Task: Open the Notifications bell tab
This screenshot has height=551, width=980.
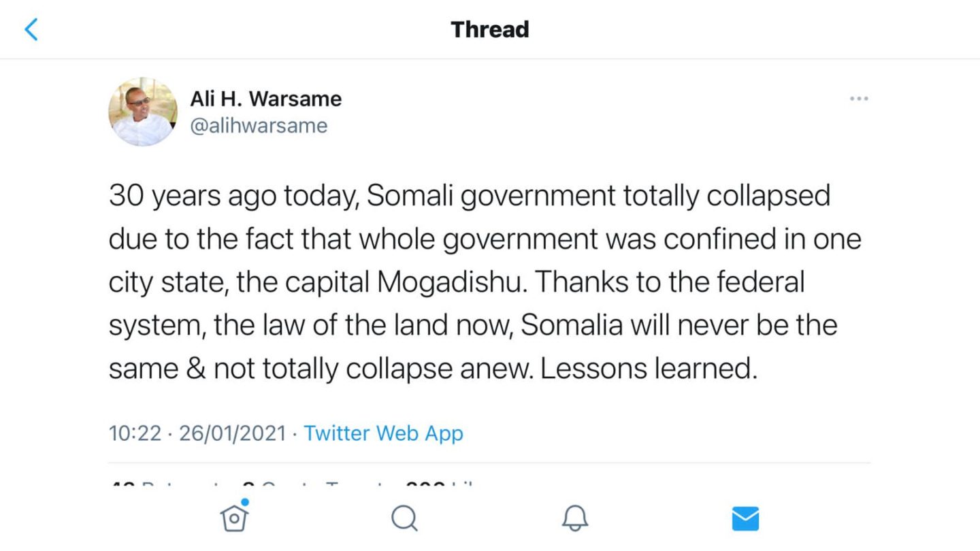Action: pyautogui.click(x=574, y=519)
